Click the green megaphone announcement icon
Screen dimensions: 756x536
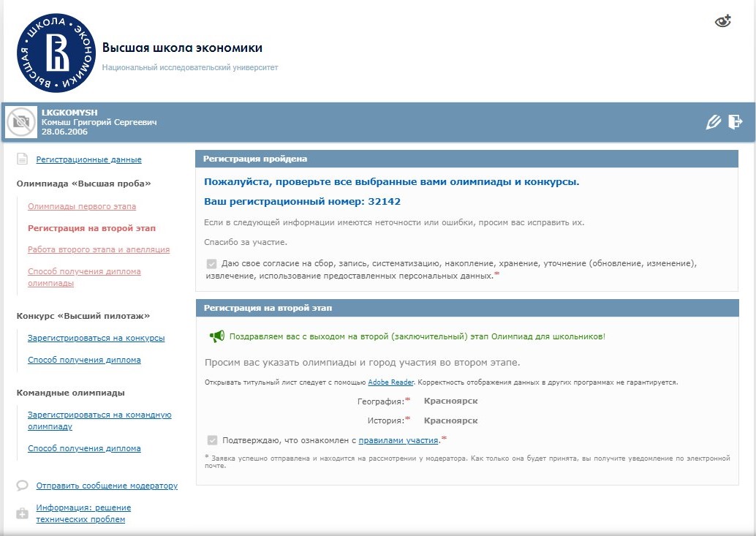click(x=217, y=336)
